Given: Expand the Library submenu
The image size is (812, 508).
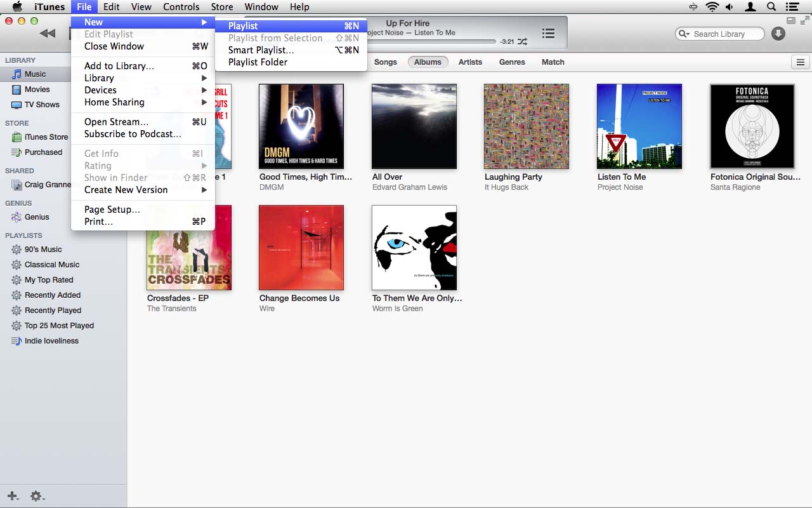Looking at the screenshot, I should click(x=143, y=78).
